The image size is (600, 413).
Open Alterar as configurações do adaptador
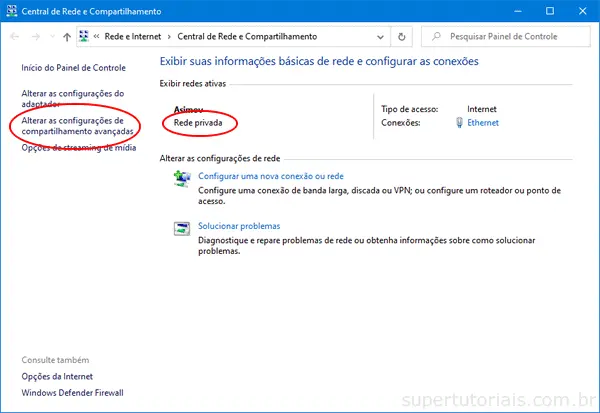[72, 99]
